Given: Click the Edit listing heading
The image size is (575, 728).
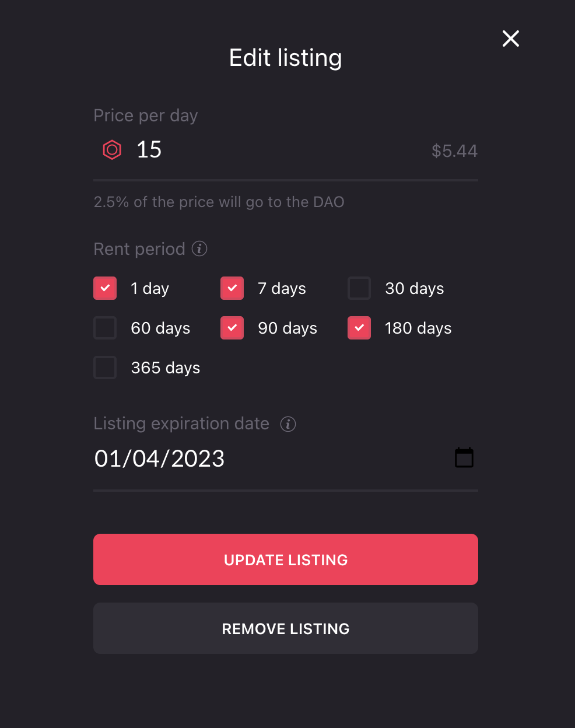Looking at the screenshot, I should click(285, 58).
